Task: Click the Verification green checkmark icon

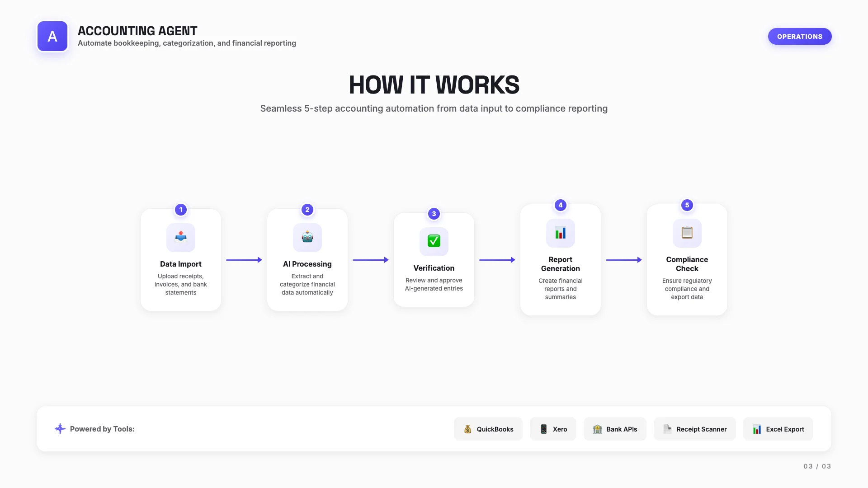Action: coord(434,241)
